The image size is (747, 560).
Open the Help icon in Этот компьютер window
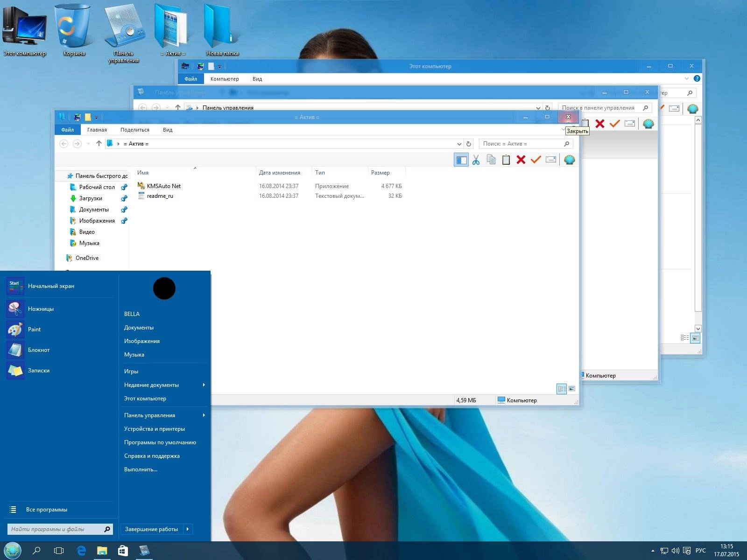tap(697, 79)
